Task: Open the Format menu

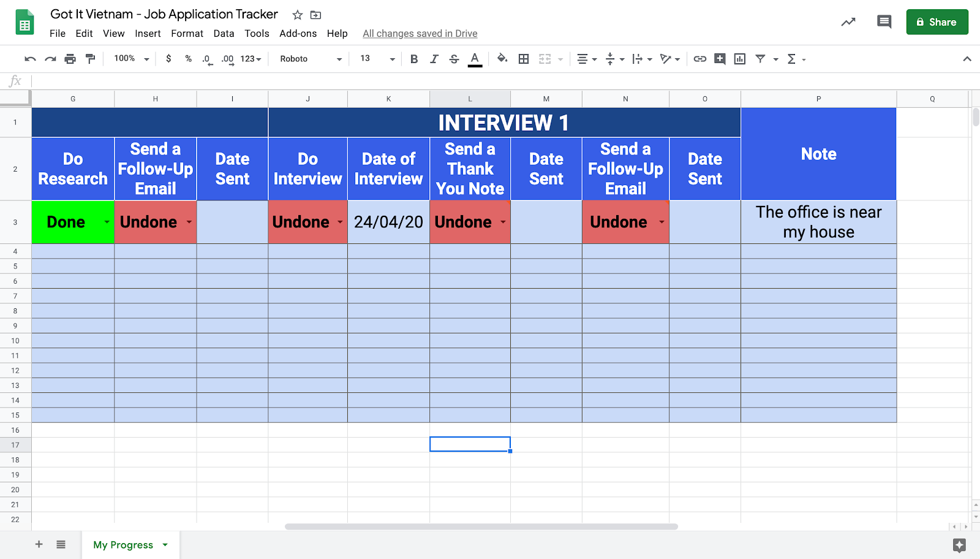Action: (x=187, y=34)
